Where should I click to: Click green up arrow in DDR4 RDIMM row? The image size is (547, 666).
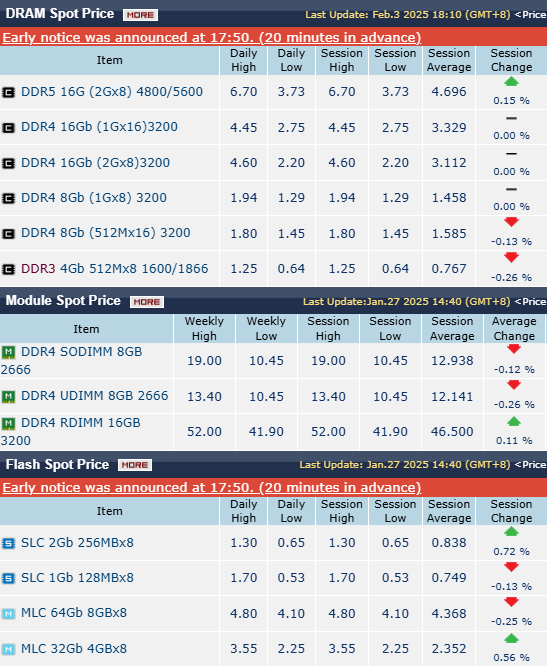pos(514,421)
